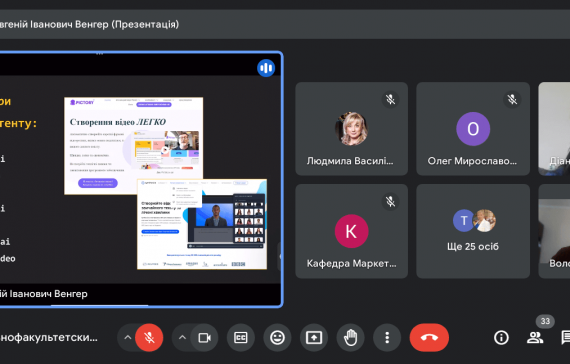The image size is (570, 364).
Task: Unmute the red microphone button
Action: click(149, 338)
